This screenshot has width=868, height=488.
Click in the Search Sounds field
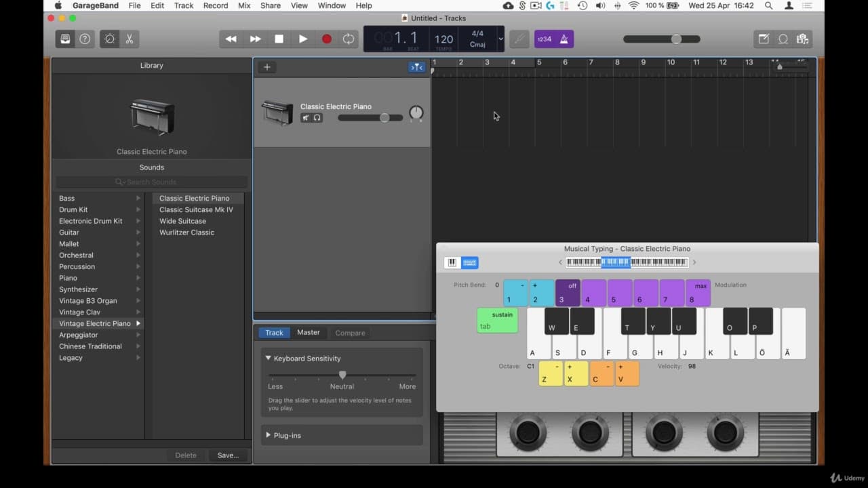tap(152, 182)
